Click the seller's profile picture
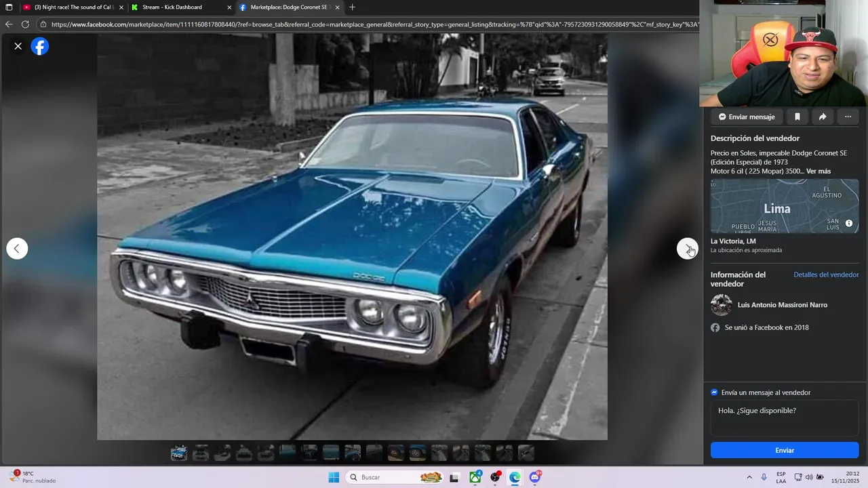Viewport: 868px width, 488px height. pyautogui.click(x=721, y=305)
